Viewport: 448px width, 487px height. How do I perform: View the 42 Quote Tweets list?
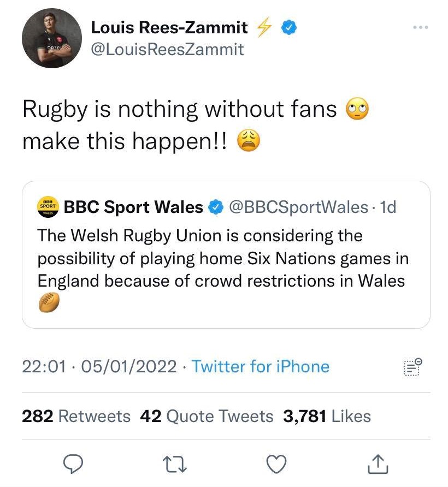(x=207, y=416)
